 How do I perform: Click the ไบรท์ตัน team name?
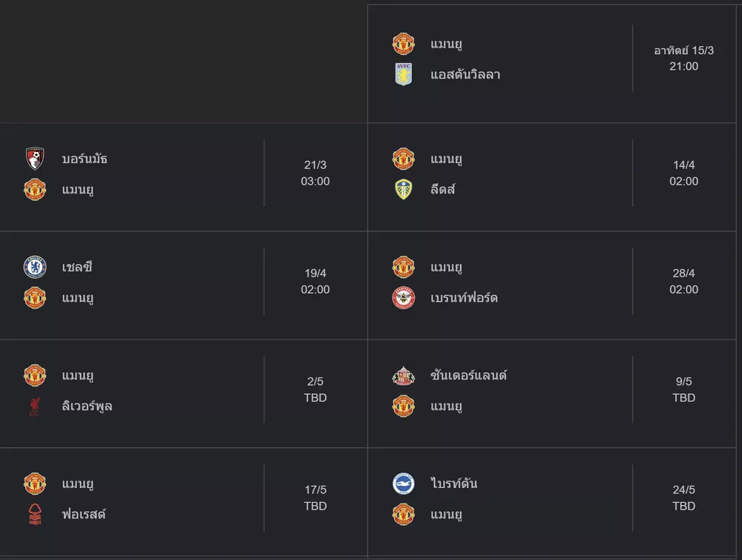(453, 484)
